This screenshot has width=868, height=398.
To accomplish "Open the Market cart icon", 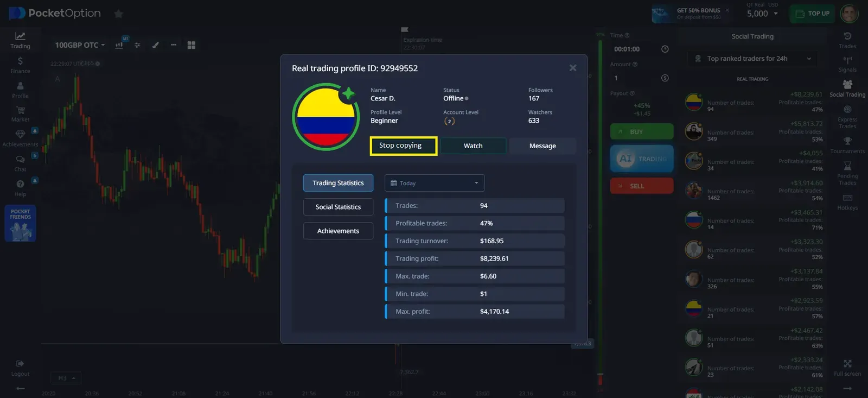I will point(20,113).
